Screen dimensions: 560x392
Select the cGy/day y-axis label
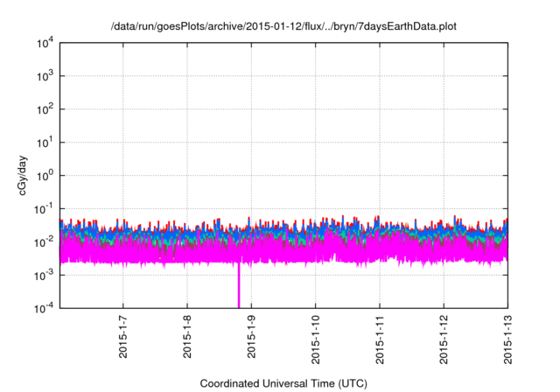point(23,175)
